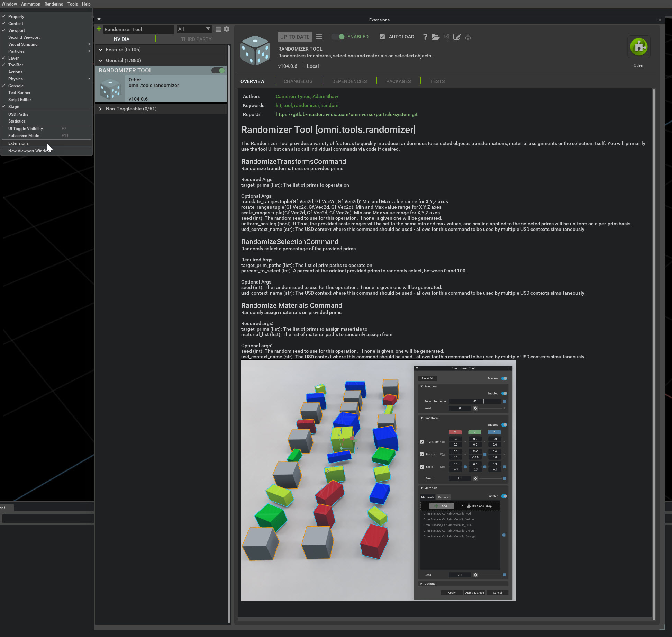Uncheck the AUTOLOAD checkbox
Viewport: 672px width, 637px height.
tap(382, 37)
